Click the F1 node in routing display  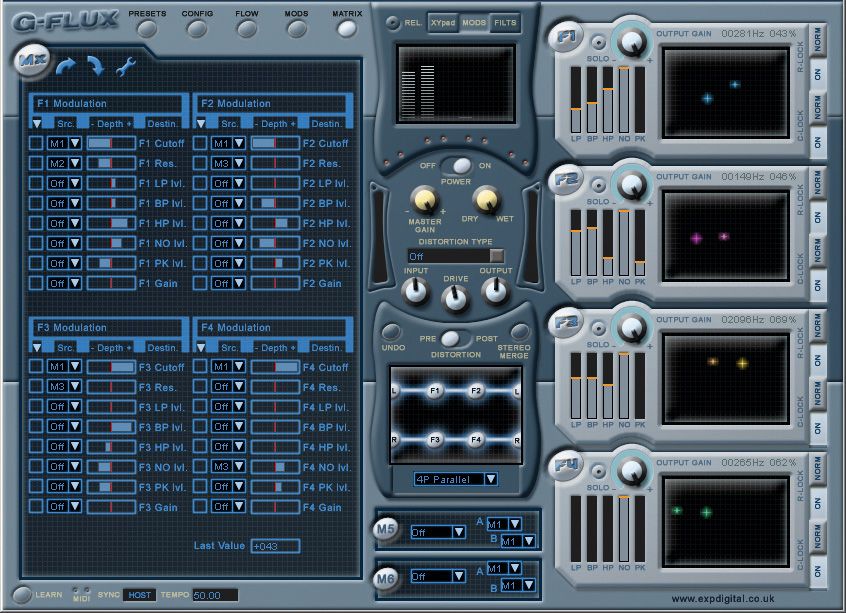point(434,391)
